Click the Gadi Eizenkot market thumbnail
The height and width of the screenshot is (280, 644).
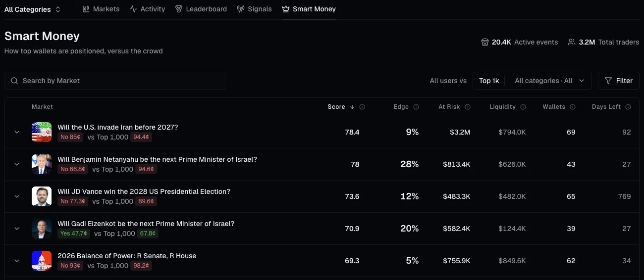coord(42,229)
